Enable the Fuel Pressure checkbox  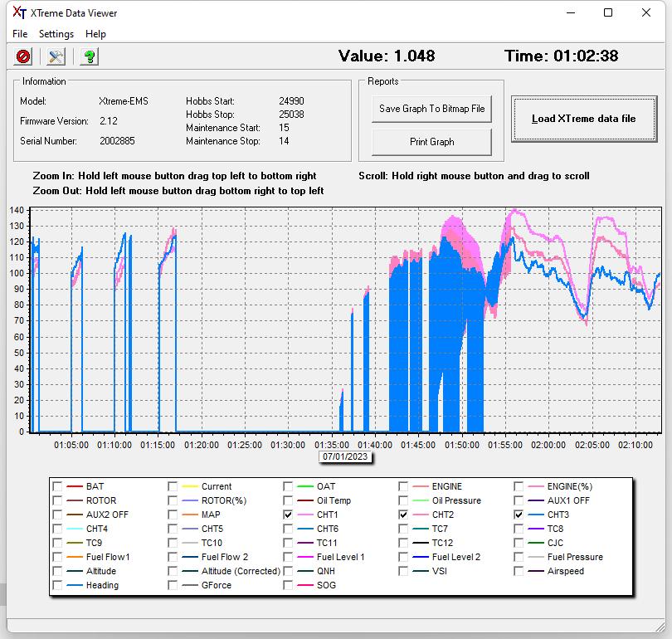coord(519,557)
